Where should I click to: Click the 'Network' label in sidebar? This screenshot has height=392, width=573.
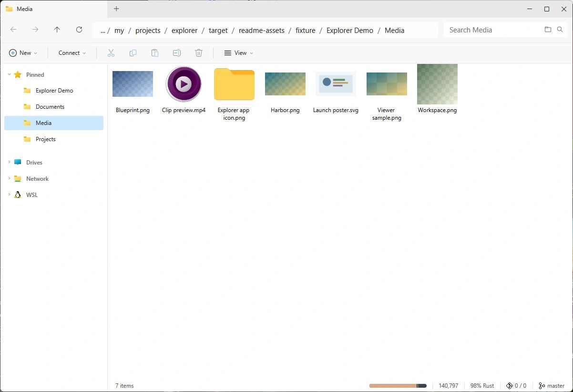(x=37, y=179)
